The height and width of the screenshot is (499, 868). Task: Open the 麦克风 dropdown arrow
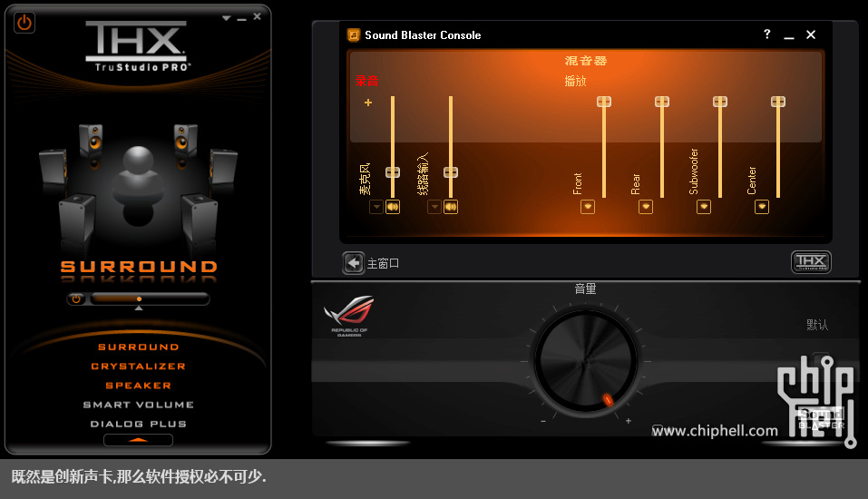(x=376, y=207)
